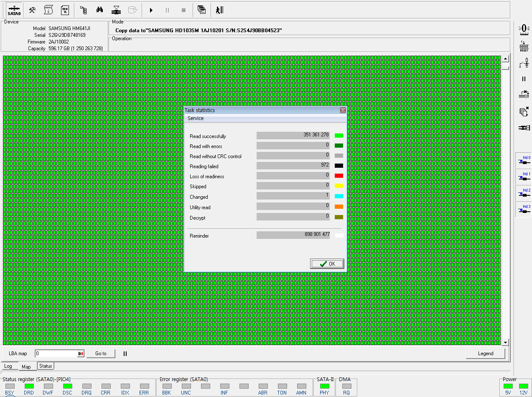Switch to the Status tab
532x397 pixels.
point(46,366)
